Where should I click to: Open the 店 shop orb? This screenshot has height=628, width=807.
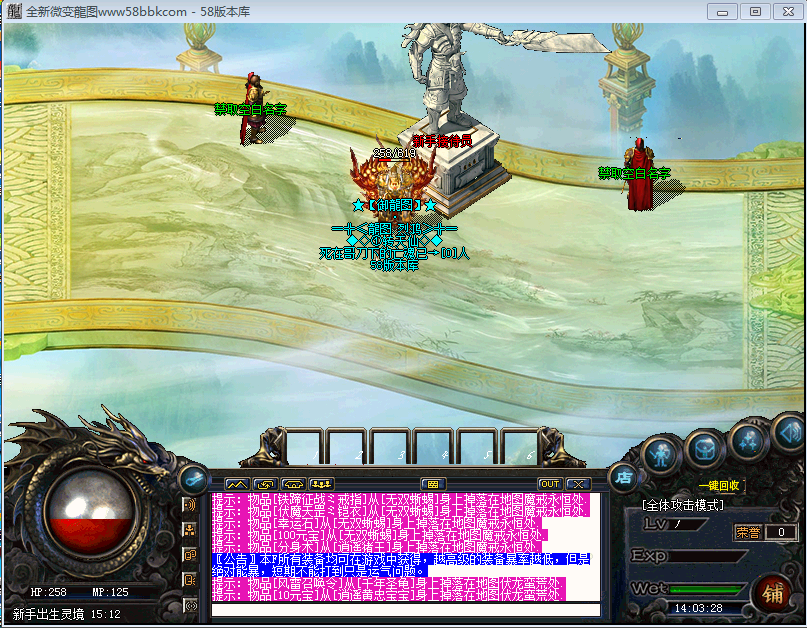click(x=623, y=478)
